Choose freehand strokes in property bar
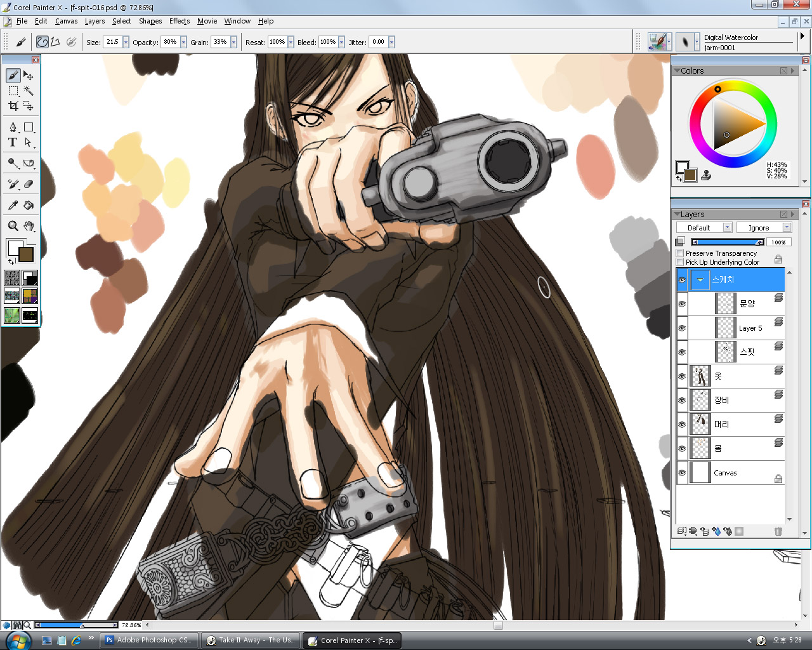This screenshot has width=812, height=650. coord(43,42)
